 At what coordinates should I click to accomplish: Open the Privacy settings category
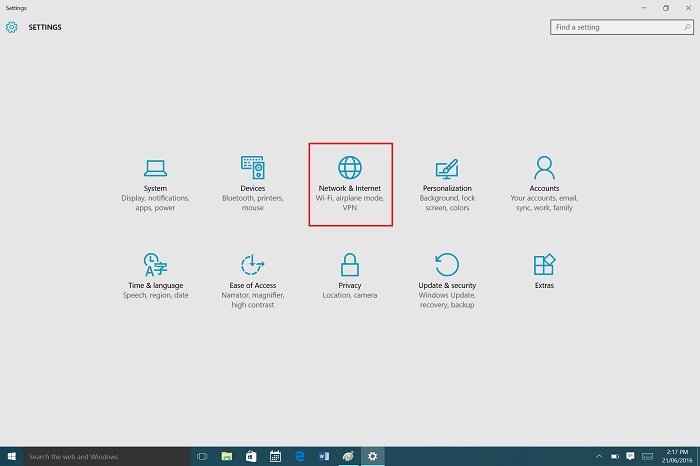[350, 277]
